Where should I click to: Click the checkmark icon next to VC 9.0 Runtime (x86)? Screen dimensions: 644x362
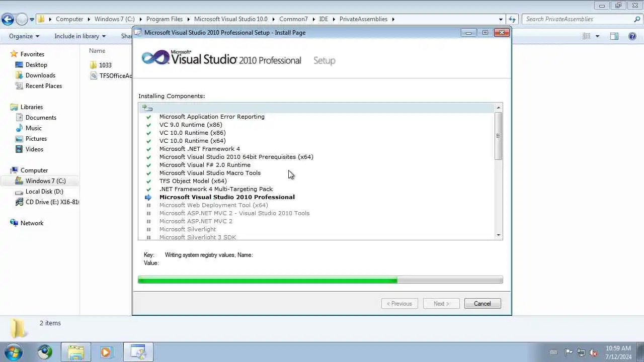[x=148, y=125]
